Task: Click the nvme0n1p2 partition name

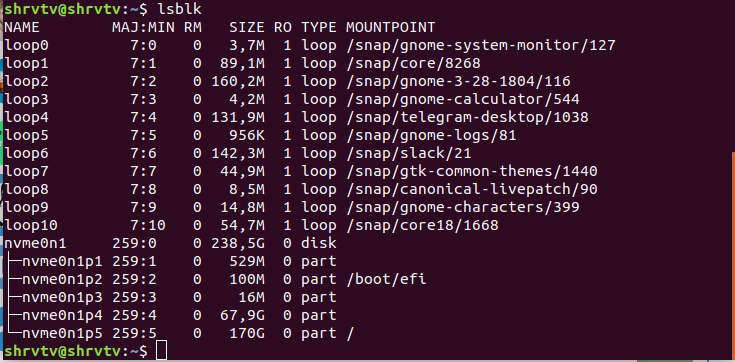Action: pyautogui.click(x=62, y=279)
